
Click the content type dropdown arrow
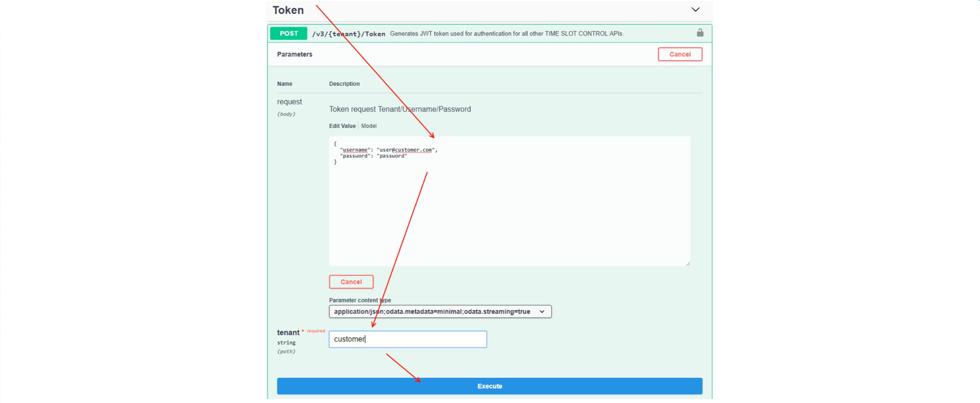tap(542, 311)
